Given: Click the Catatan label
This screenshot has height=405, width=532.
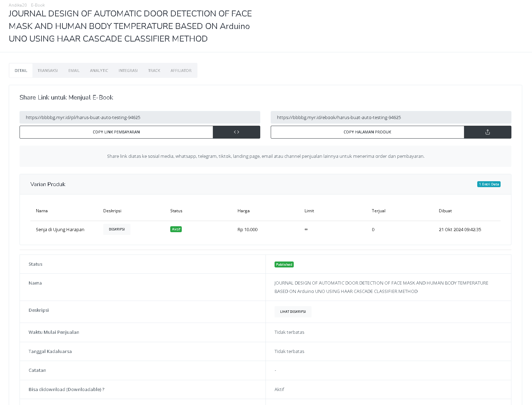Looking at the screenshot, I should click(x=37, y=370).
